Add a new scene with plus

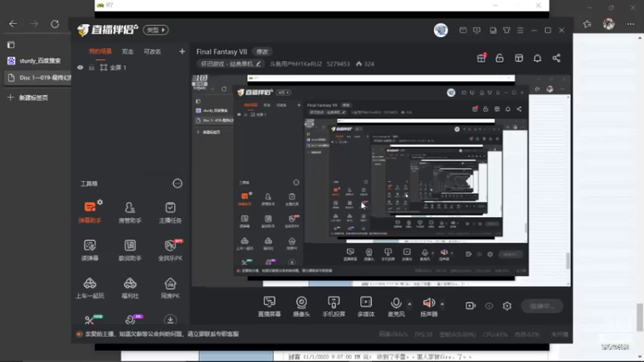coord(182,51)
